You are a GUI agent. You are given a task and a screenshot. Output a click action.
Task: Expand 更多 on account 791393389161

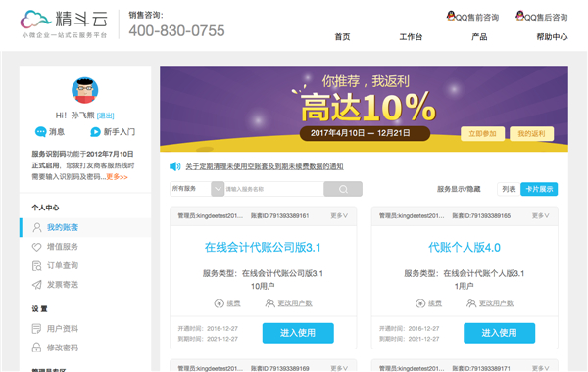click(339, 215)
